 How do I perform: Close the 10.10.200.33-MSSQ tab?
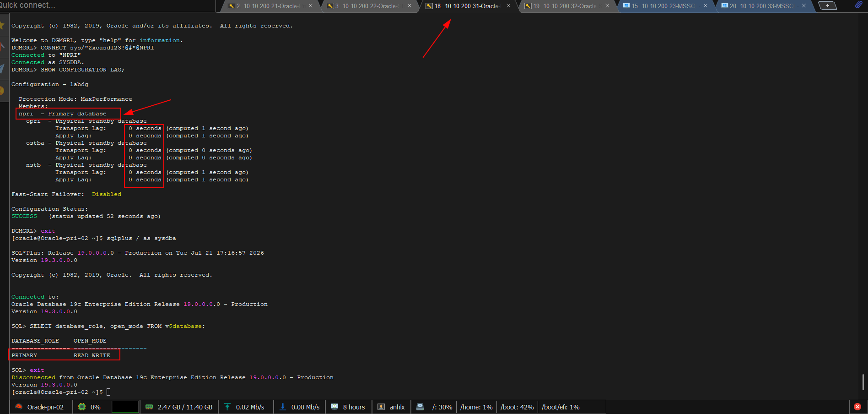tap(804, 6)
